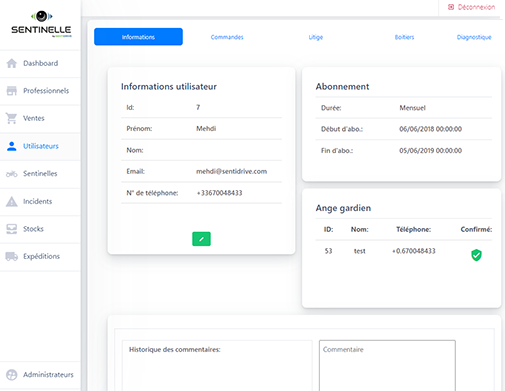The width and height of the screenshot is (505, 391).
Task: Click the Expéditions truck icon
Action: pos(12,256)
